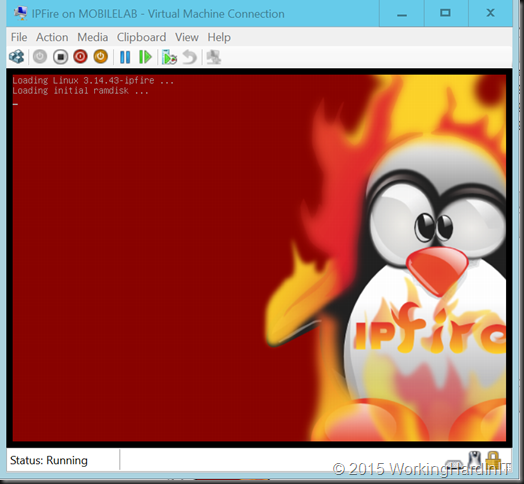Click the 'Status: Running' text

coord(49,461)
